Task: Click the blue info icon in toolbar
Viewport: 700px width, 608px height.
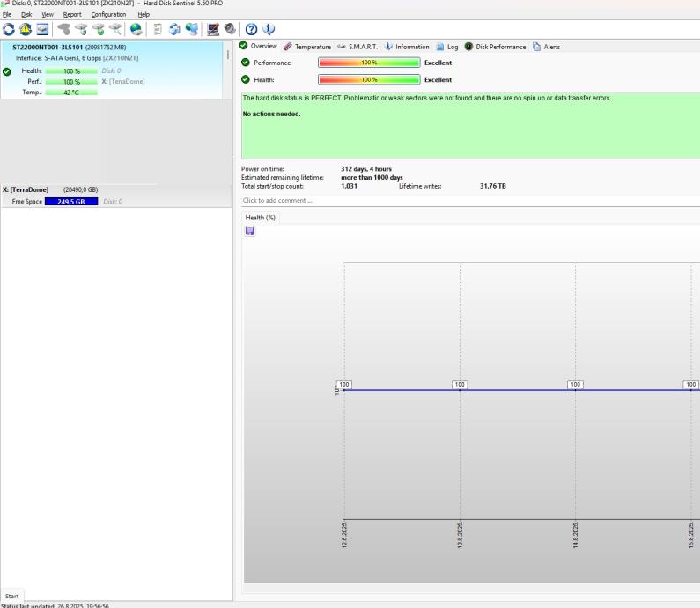Action: [269, 29]
